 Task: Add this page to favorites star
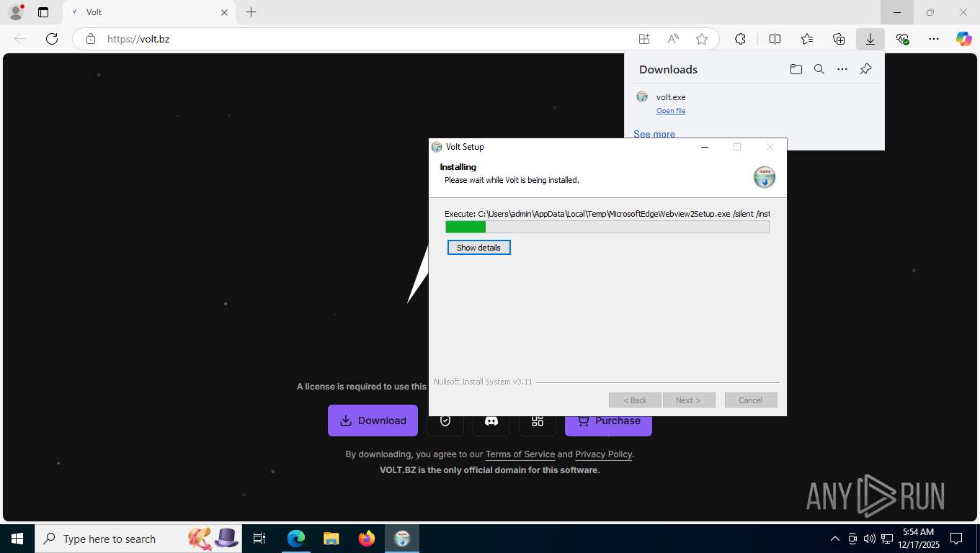point(702,39)
